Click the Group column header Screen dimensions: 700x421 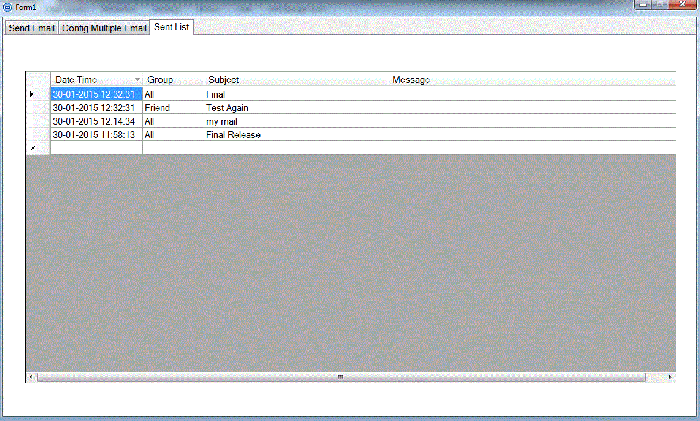[174, 79]
